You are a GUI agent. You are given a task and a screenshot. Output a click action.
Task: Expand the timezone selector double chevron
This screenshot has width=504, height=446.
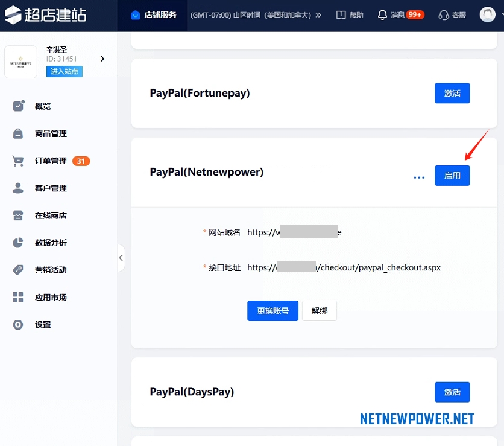(x=318, y=15)
